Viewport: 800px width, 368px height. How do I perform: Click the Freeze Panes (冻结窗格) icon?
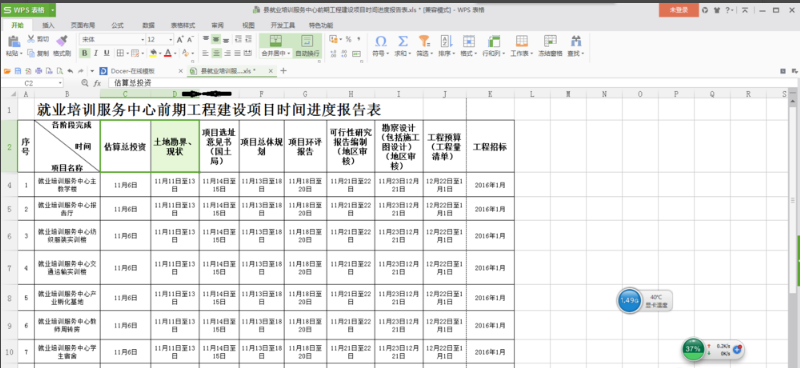(x=550, y=41)
